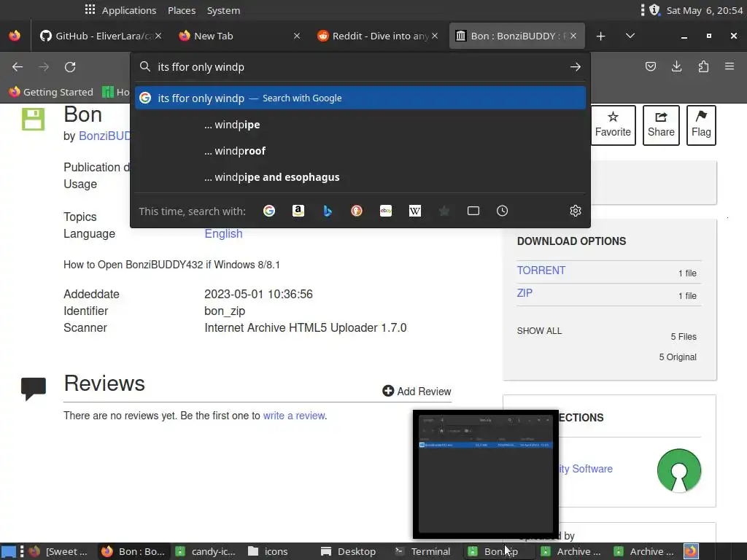The width and height of the screenshot is (747, 560).
Task: Open the green open-source collection logo
Action: [679, 470]
